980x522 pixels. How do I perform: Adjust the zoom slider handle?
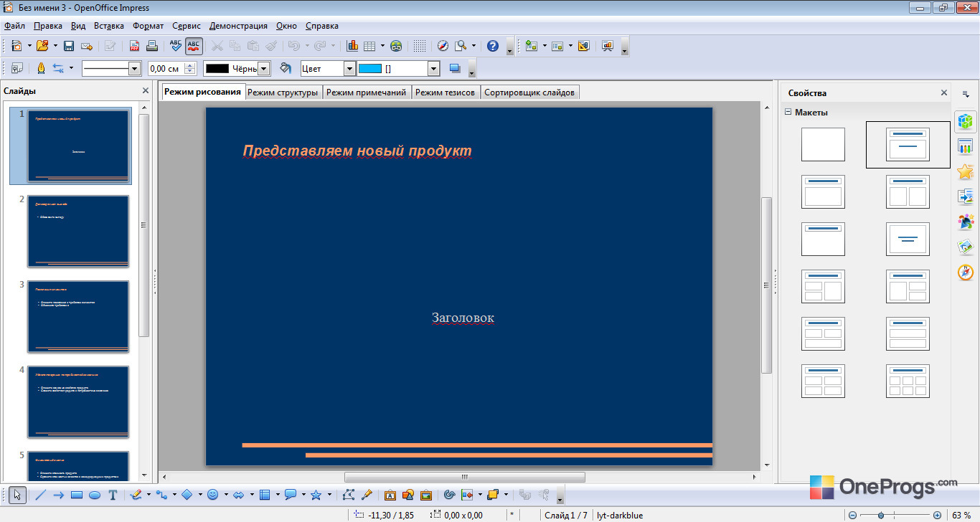click(881, 515)
